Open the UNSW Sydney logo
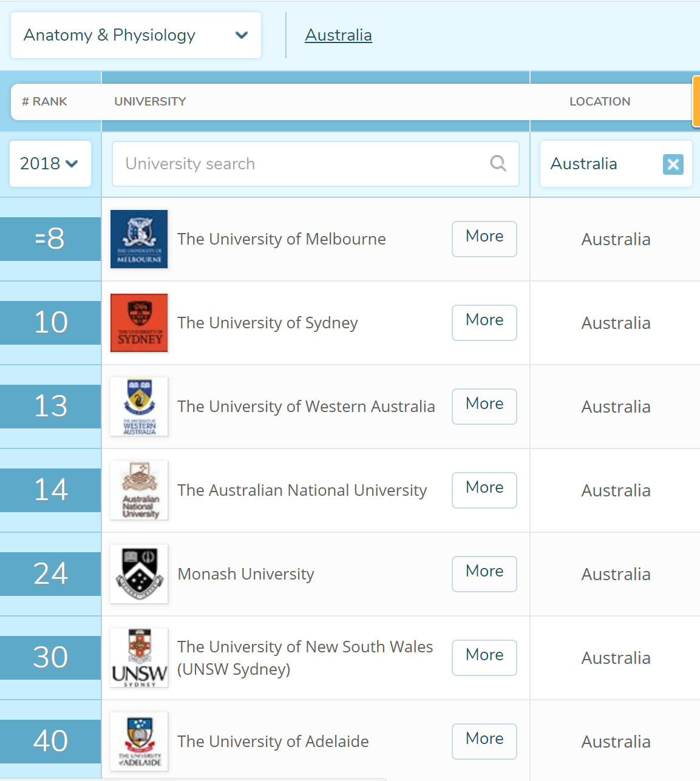700x781 pixels. (139, 658)
